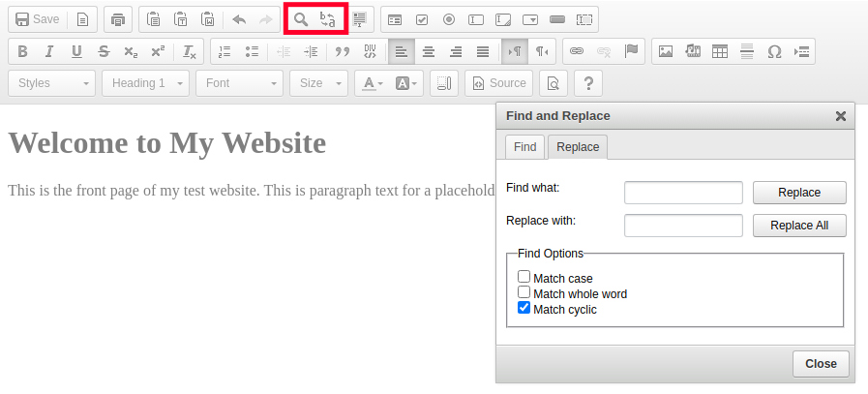Viewport: 868px width, 394px height.
Task: Insert a special character with Omega icon
Action: [774, 51]
